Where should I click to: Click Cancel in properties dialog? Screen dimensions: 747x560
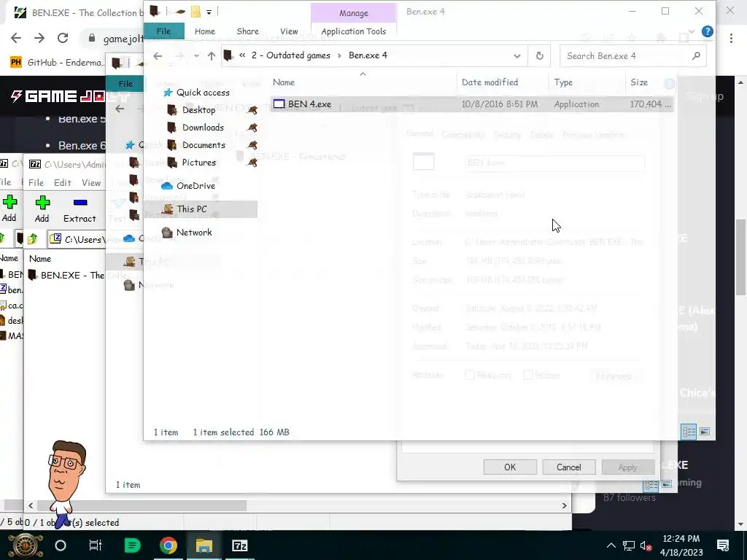coord(569,467)
